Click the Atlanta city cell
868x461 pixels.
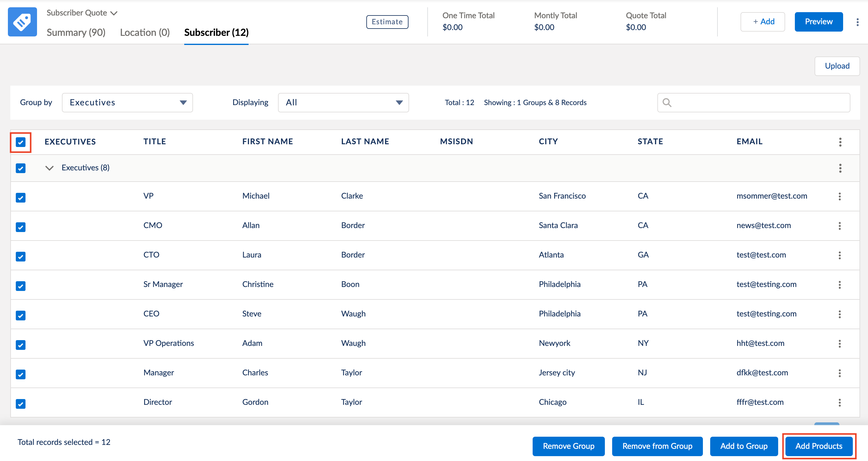(x=551, y=255)
